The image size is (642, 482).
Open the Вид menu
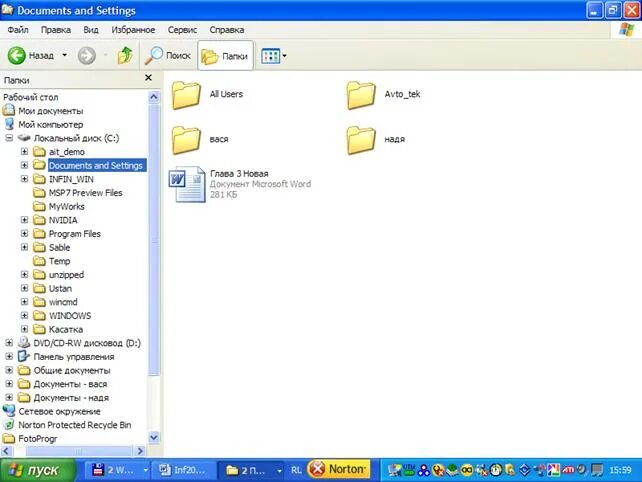click(x=90, y=30)
